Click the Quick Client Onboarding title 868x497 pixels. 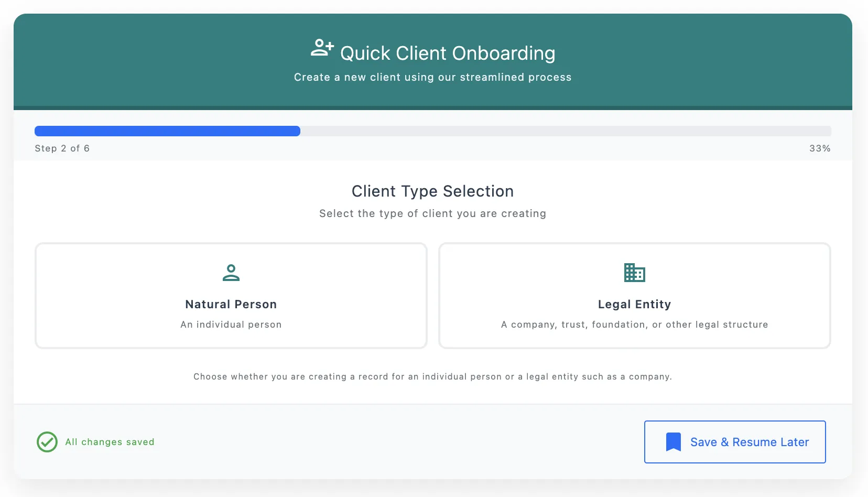(x=448, y=53)
